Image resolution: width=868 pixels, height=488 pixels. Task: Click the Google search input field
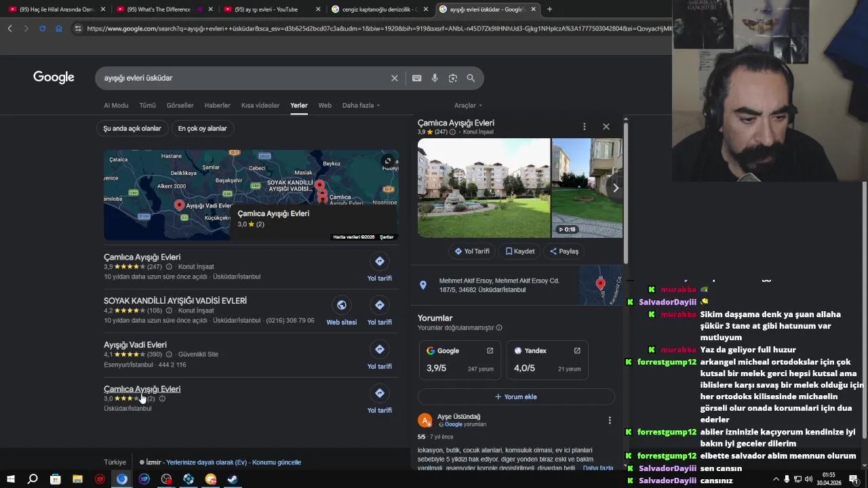[x=244, y=78]
